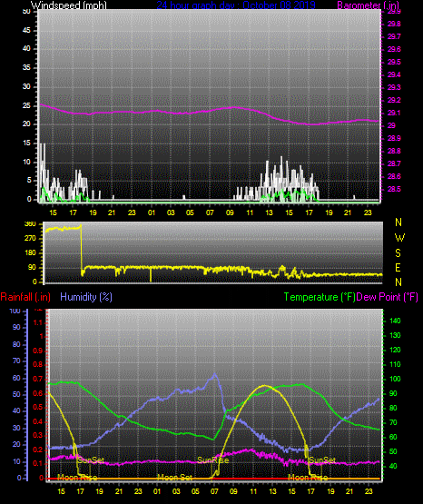Click the SunRise marker label
The height and width of the screenshot is (504, 423).
click(x=213, y=460)
